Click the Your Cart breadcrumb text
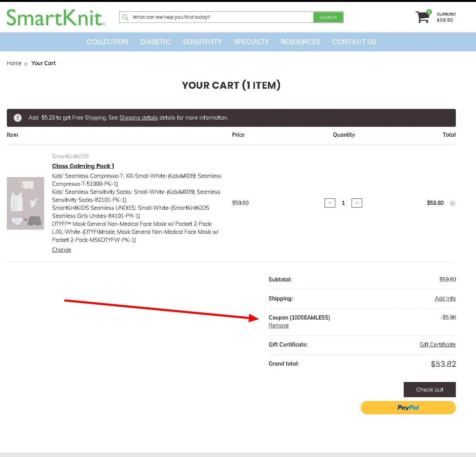 pos(43,63)
